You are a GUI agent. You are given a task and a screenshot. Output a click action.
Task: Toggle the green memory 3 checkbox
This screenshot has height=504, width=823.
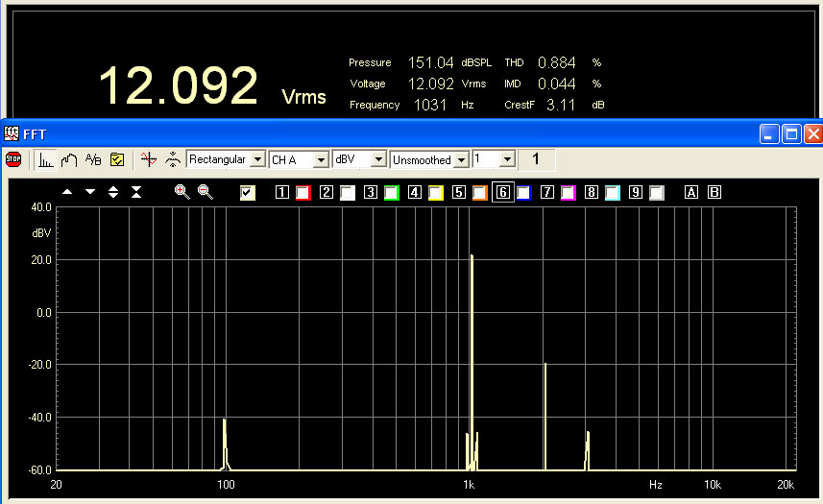(x=391, y=193)
